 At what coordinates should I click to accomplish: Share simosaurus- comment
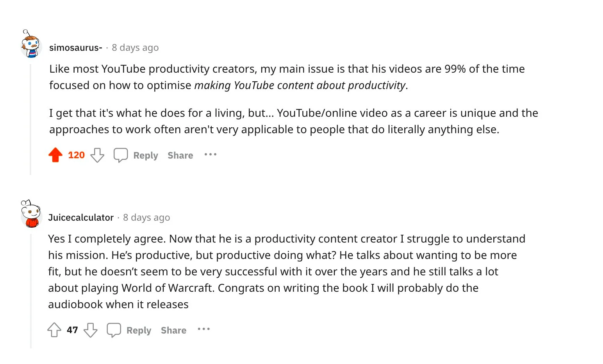(180, 155)
